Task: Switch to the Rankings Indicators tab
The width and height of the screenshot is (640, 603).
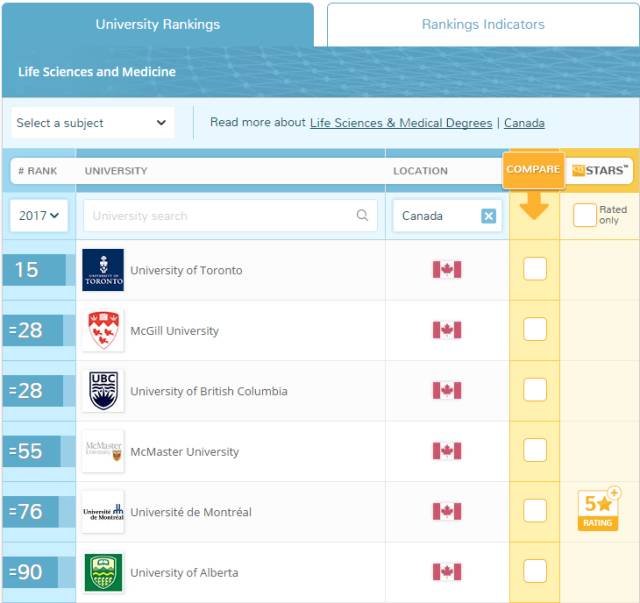Action: point(483,24)
